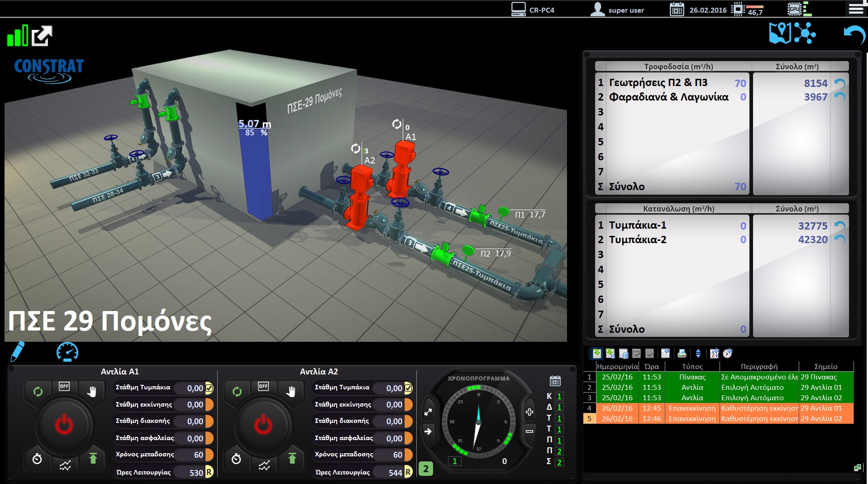The height and width of the screenshot is (484, 868).
Task: Open the blue gauge dashboard icon
Action: click(67, 352)
